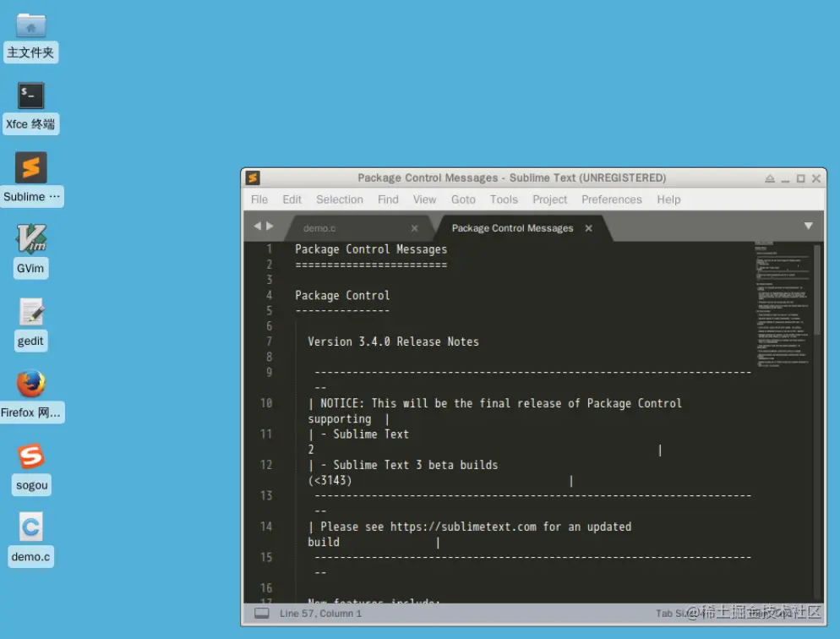The width and height of the screenshot is (840, 639).
Task: Click the Sublime Text logo in title bar
Action: tap(253, 177)
